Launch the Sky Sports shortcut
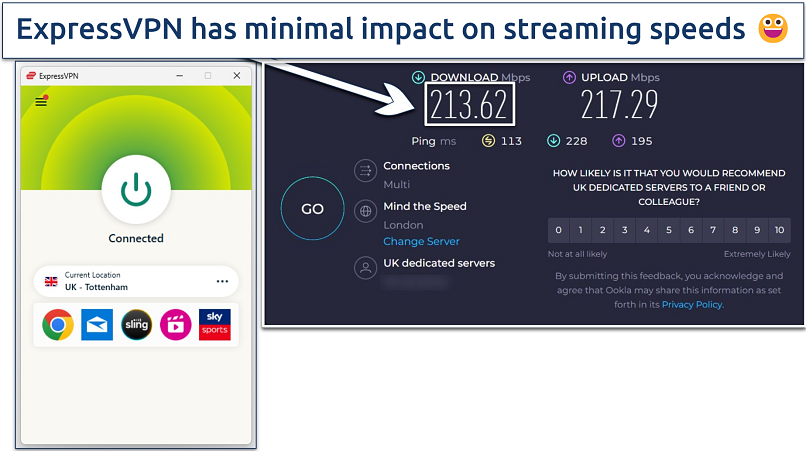The image size is (806, 451). tap(214, 324)
